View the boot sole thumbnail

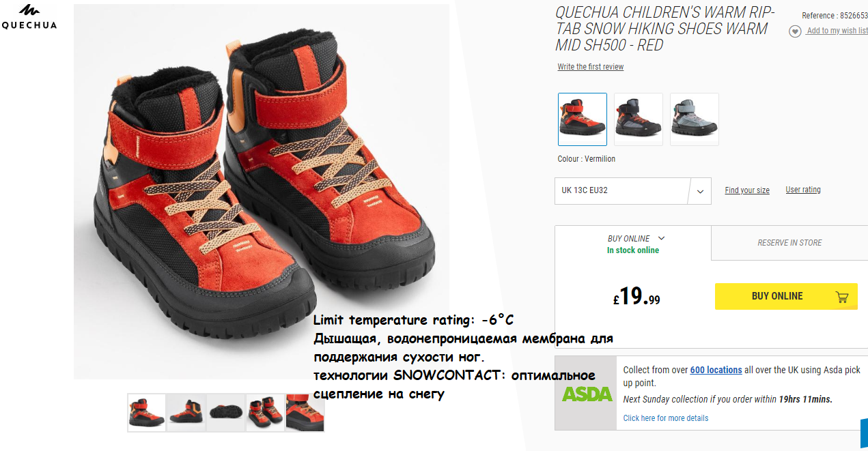point(226,413)
